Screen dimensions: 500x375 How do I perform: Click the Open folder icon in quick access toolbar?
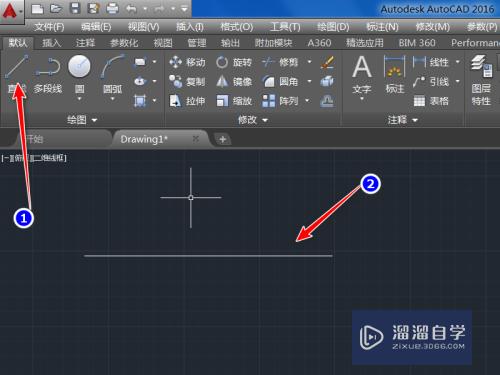point(56,9)
